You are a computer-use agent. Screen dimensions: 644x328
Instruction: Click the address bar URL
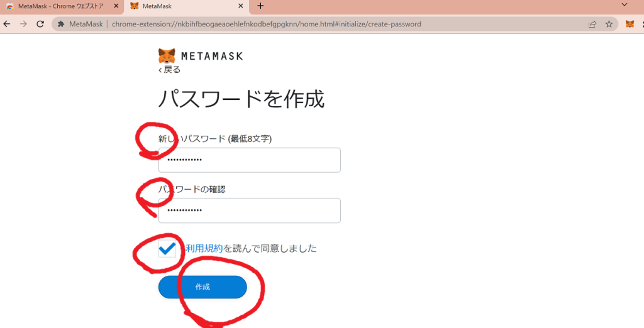click(x=266, y=25)
